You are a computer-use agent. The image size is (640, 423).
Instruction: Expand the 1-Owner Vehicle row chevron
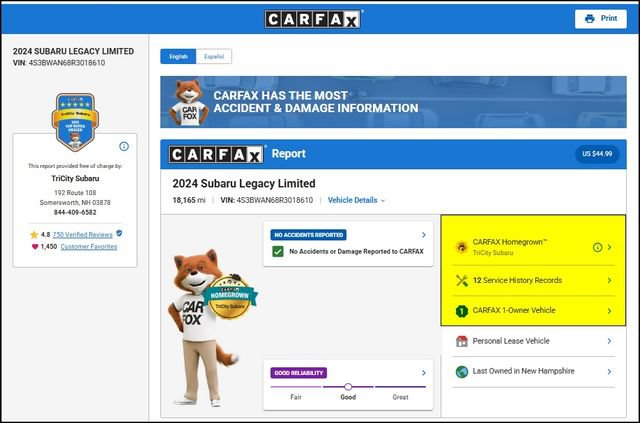pos(609,311)
